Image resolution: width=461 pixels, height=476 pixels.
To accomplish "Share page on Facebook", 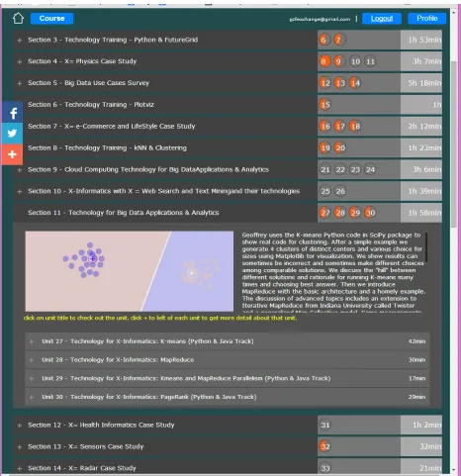I will point(13,113).
